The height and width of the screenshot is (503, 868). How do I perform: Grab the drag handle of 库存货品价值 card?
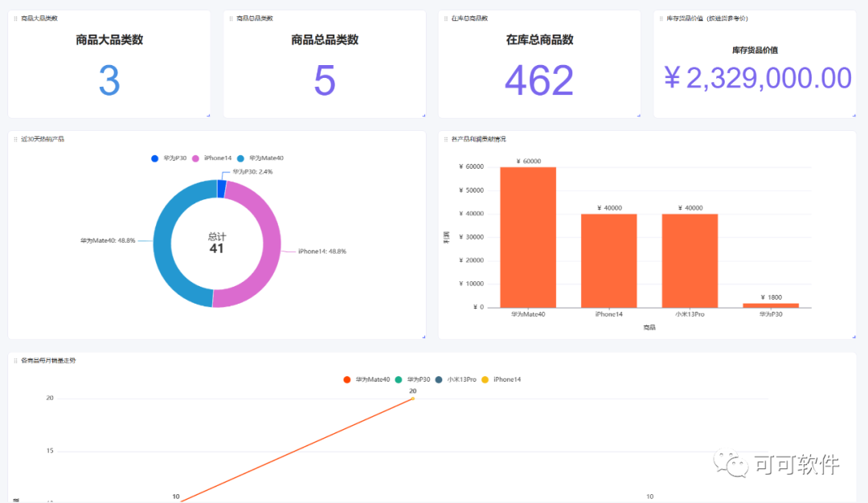tap(661, 18)
